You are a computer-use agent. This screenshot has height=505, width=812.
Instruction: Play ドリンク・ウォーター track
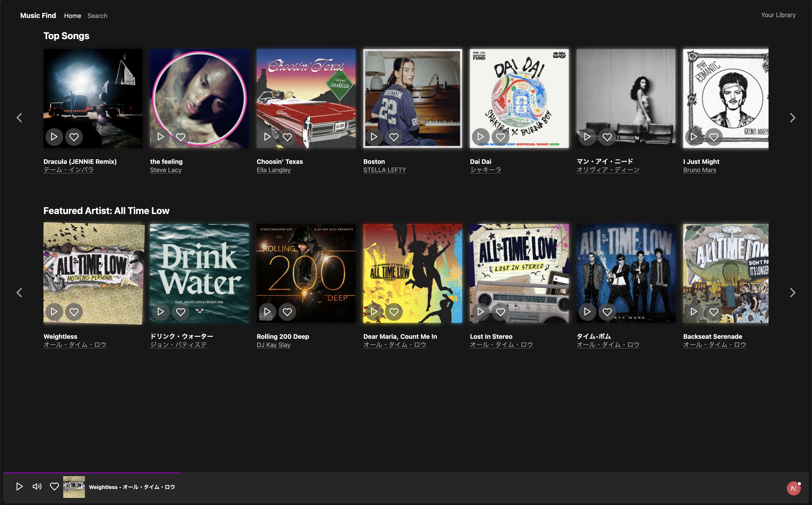click(x=161, y=312)
